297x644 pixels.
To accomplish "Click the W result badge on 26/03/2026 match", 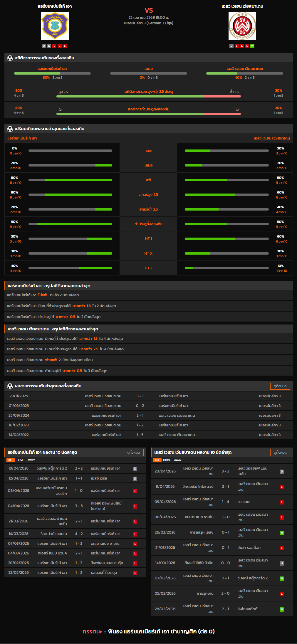I will (x=281, y=532).
